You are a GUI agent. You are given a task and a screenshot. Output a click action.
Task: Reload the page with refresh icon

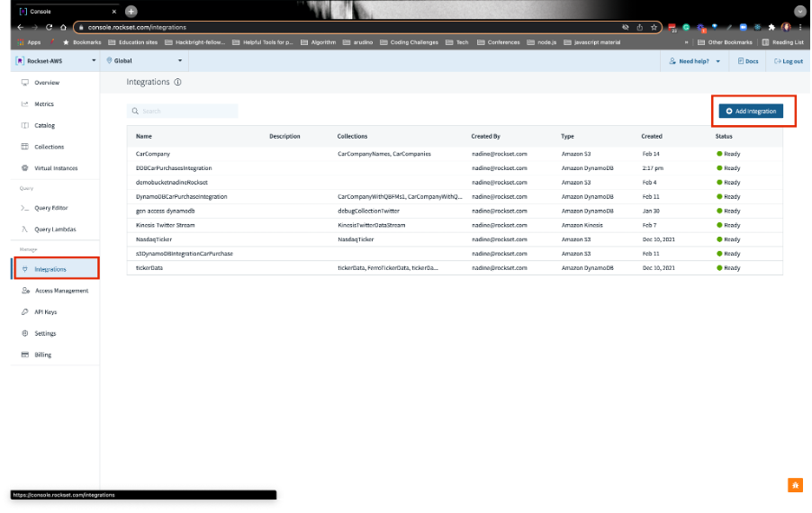(x=50, y=27)
